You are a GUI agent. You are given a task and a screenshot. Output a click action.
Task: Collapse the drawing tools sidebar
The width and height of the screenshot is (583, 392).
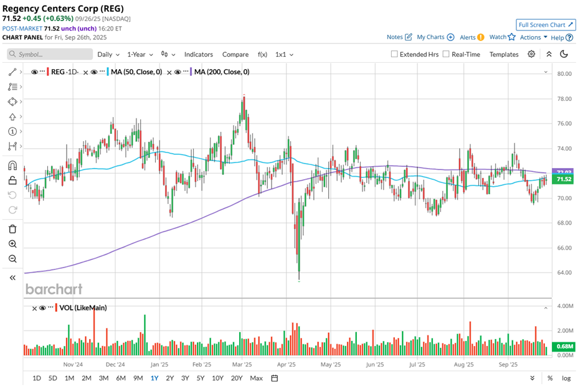point(12,278)
